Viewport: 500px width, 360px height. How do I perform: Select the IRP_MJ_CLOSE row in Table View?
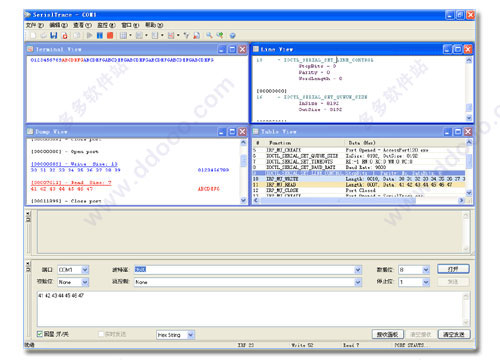pos(359,190)
